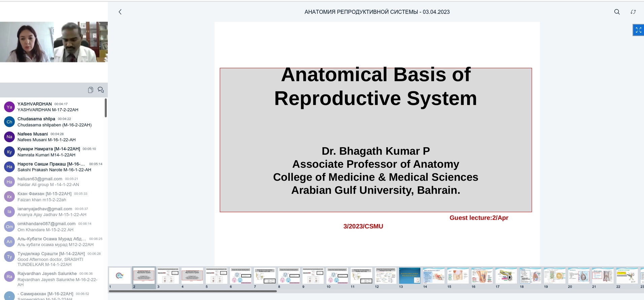Click message 'Faizan khan m15-2-22ah'
Viewport: 644px width, 300px height.
42,200
